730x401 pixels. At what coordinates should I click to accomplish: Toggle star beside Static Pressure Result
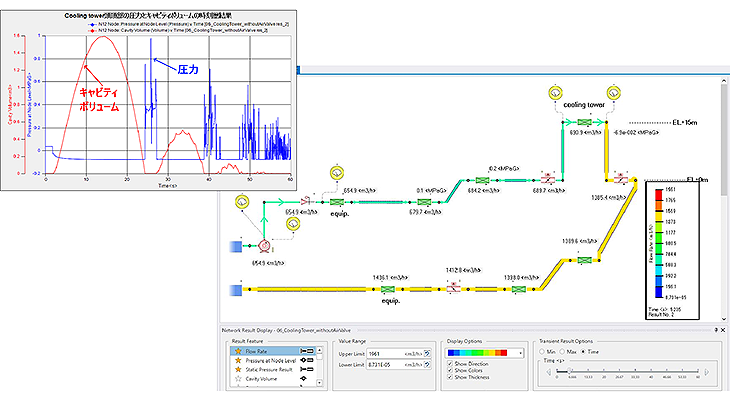(238, 369)
